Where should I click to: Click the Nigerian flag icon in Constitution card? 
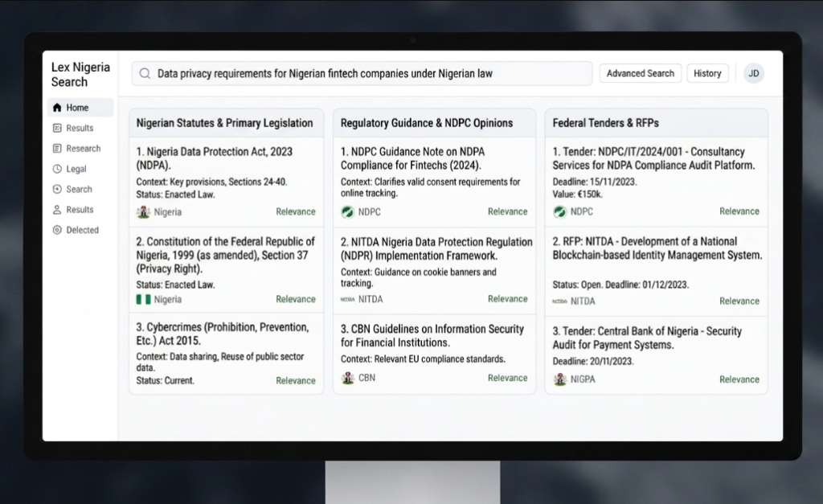click(x=143, y=299)
